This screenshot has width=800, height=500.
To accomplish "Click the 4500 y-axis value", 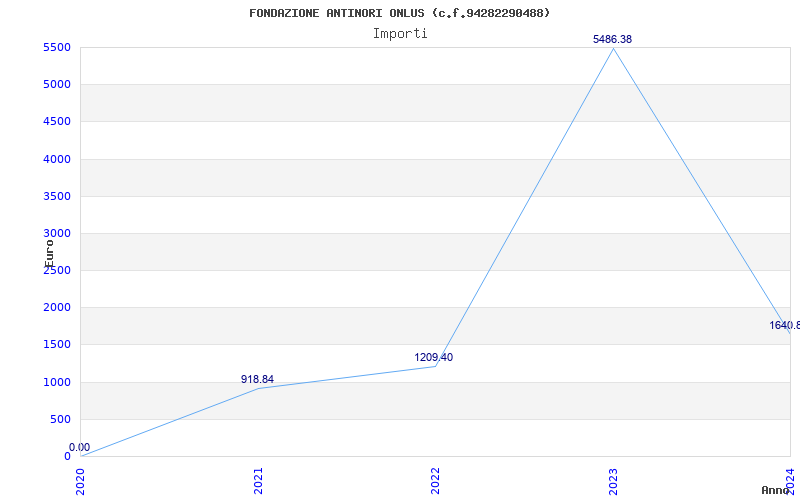I will 57,121.
